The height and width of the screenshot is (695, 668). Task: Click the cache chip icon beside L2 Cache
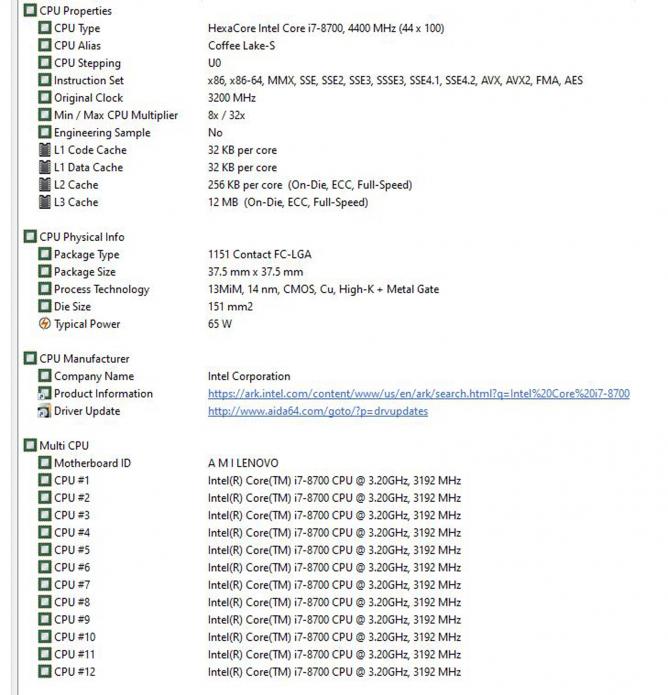(45, 184)
